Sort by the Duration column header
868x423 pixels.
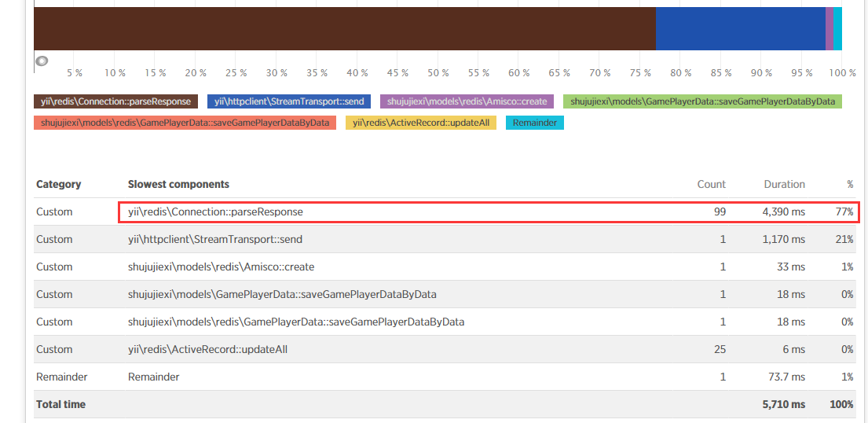click(784, 184)
